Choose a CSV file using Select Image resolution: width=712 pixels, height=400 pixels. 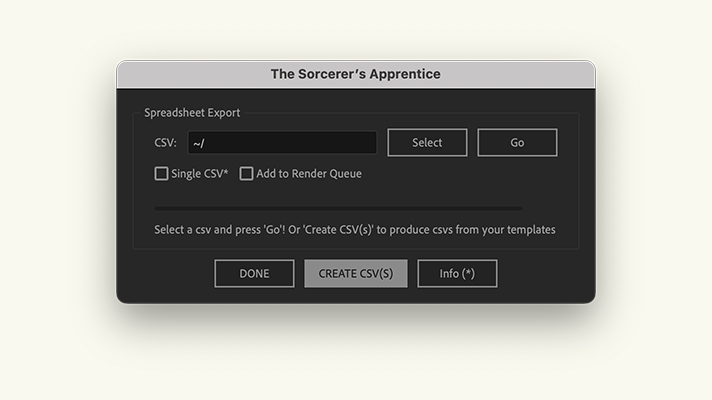point(427,143)
